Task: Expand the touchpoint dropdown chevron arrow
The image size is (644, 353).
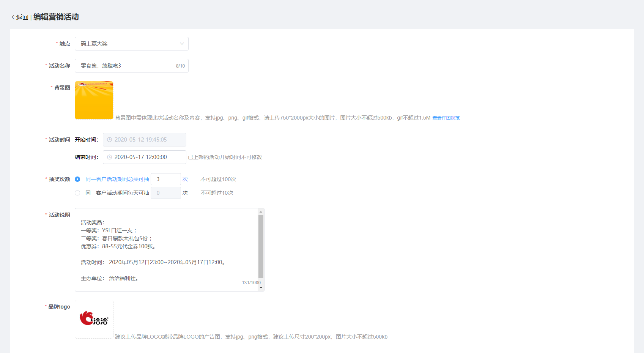Action: 182,44
